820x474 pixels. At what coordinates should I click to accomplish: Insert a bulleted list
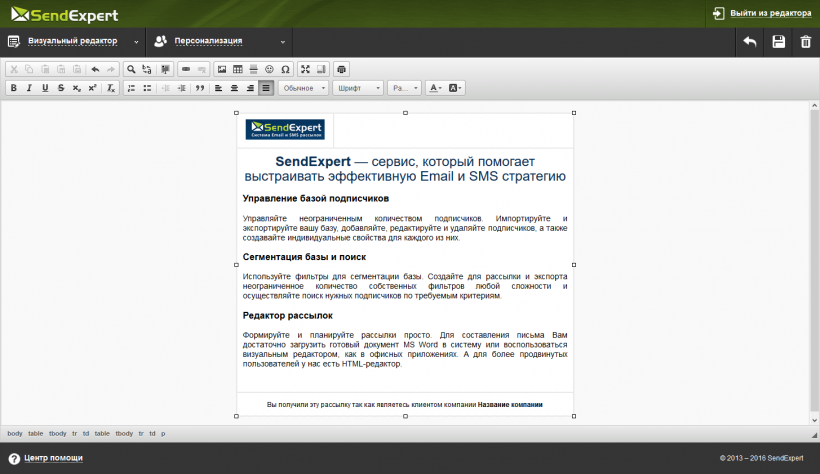(x=147, y=88)
